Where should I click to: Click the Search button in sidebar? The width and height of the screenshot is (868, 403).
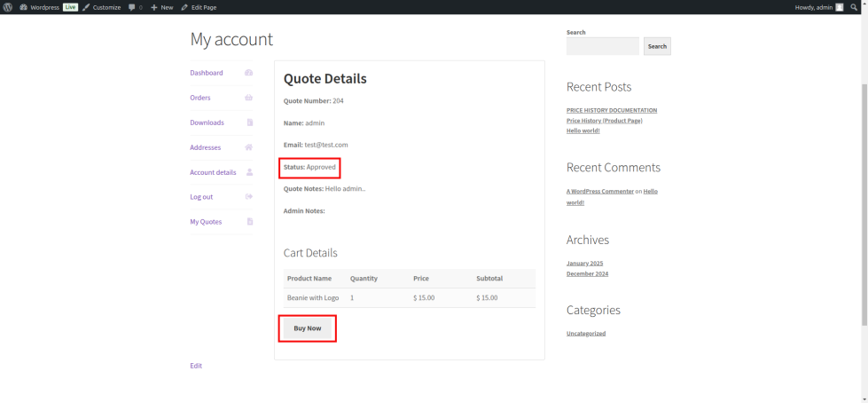657,46
